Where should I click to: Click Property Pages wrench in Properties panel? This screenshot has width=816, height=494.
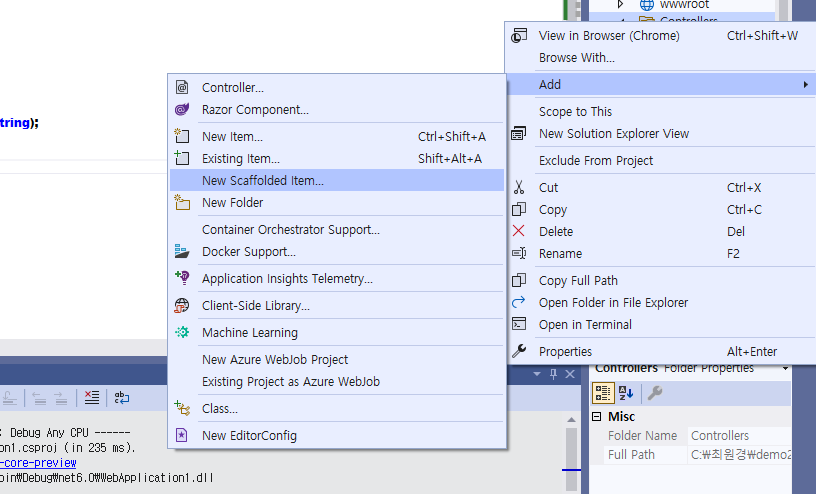(655, 393)
